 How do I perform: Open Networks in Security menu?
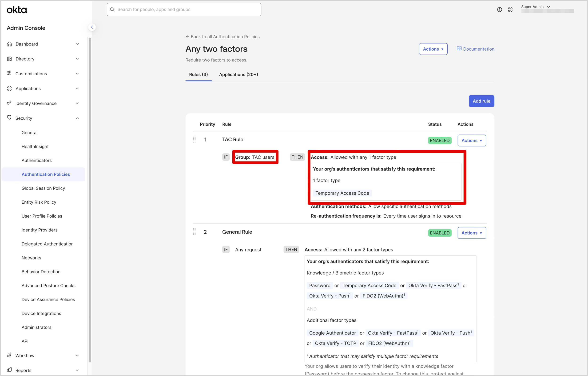pos(31,258)
